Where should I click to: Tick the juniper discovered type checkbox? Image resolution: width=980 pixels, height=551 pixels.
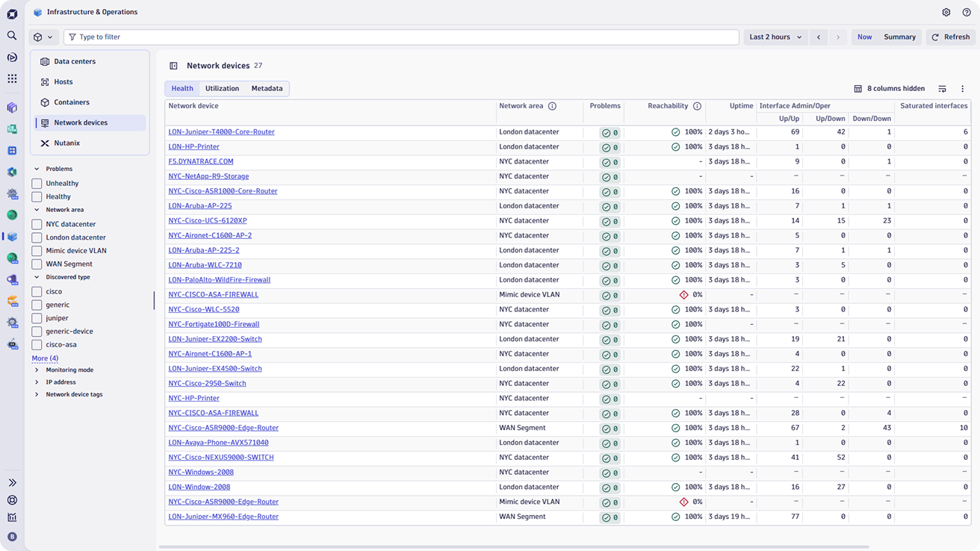pos(37,318)
